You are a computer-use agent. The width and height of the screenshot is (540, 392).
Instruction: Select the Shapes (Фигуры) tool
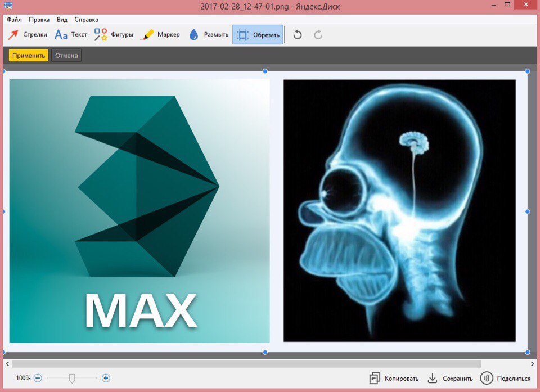[114, 34]
